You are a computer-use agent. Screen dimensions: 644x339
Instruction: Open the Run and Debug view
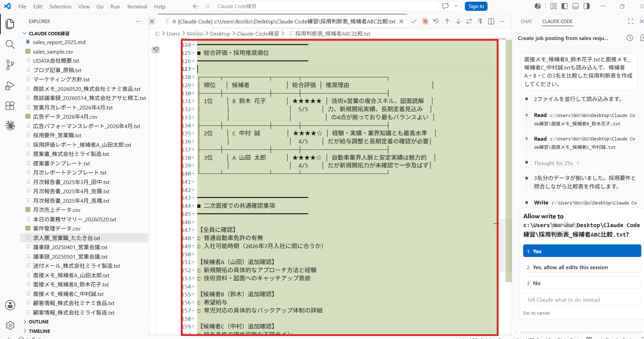click(x=10, y=85)
